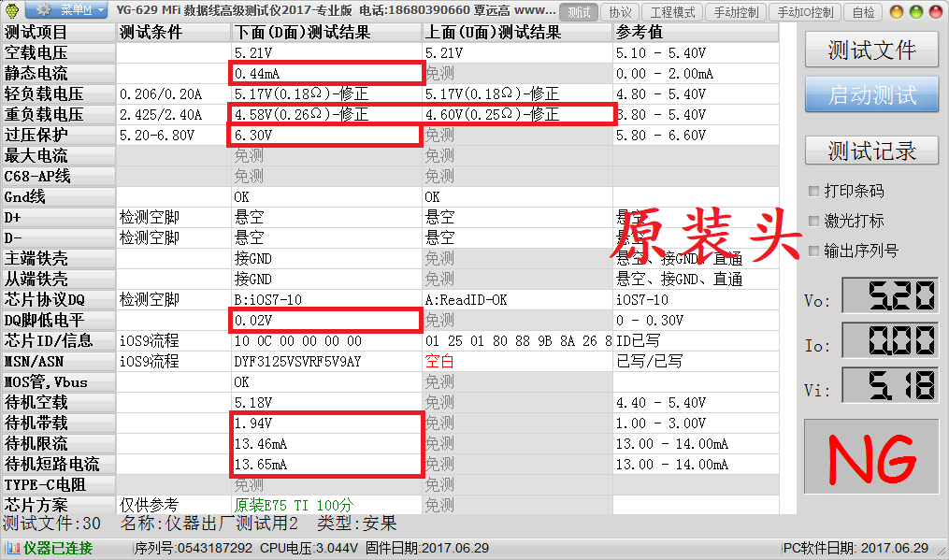Go to the 自检 tab
Viewport: 949px width, 560px height.
pyautogui.click(x=862, y=12)
